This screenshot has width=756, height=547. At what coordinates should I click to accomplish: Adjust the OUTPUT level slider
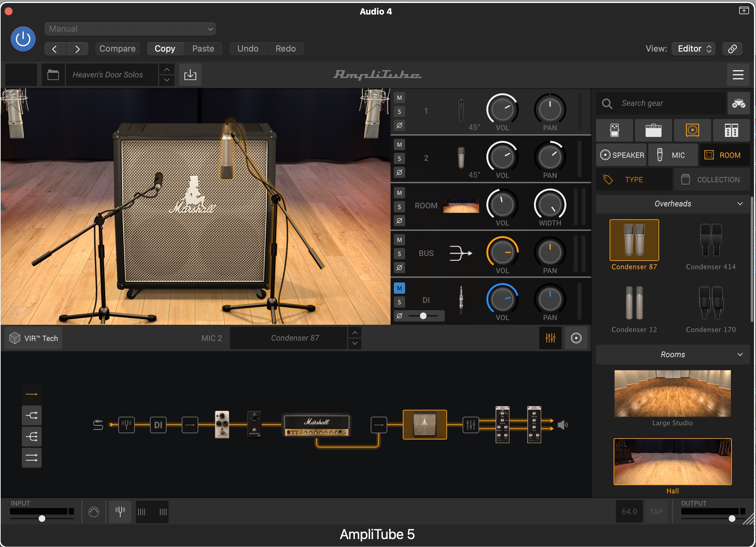[x=732, y=519]
